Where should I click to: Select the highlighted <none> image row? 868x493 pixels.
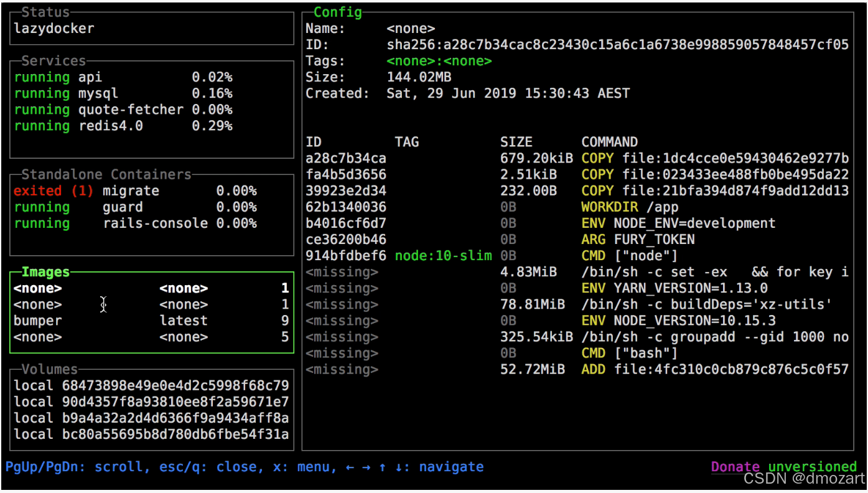[x=151, y=288]
